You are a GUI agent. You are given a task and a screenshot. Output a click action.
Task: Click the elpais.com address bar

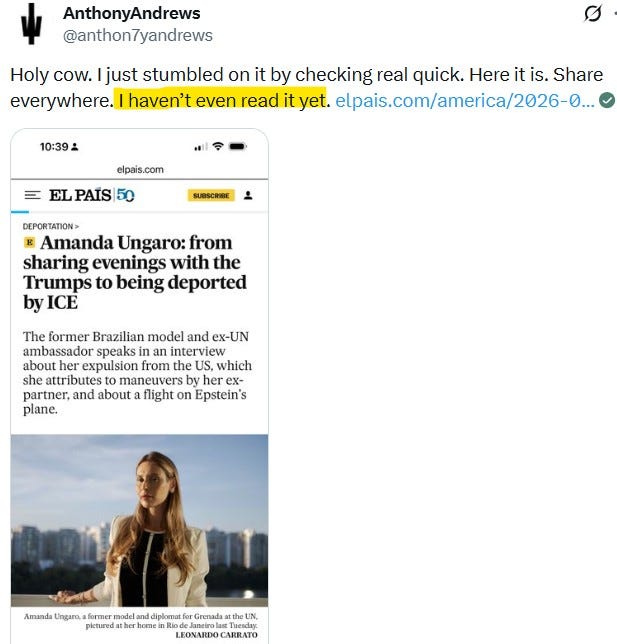140,169
